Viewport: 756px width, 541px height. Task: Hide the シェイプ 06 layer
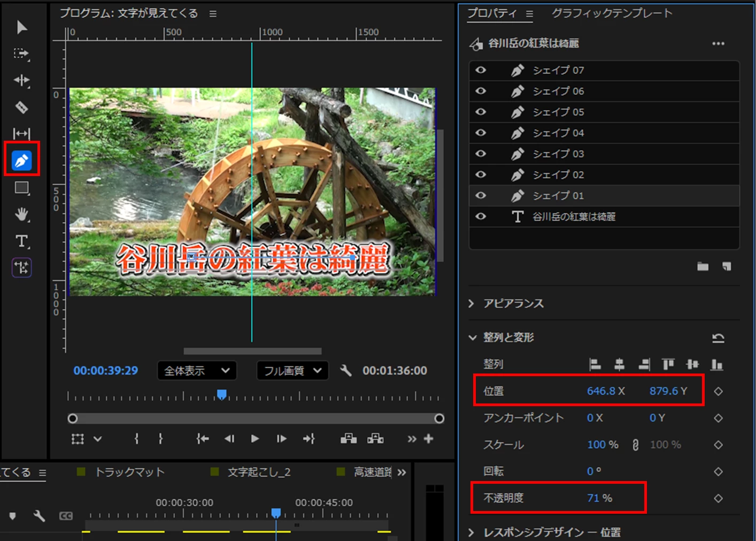[x=481, y=91]
